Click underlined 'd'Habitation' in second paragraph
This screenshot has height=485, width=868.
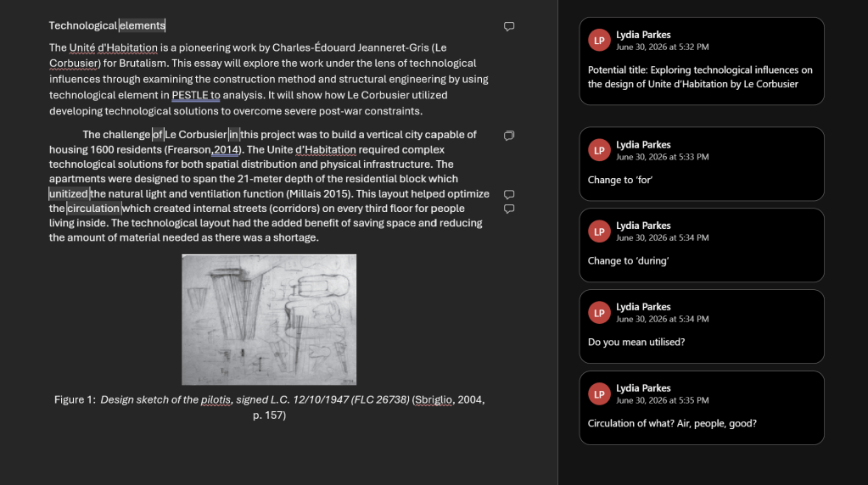[326, 149]
